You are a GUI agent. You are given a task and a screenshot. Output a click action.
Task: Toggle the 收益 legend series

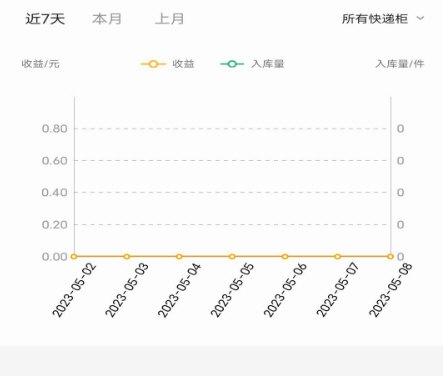pyautogui.click(x=168, y=64)
